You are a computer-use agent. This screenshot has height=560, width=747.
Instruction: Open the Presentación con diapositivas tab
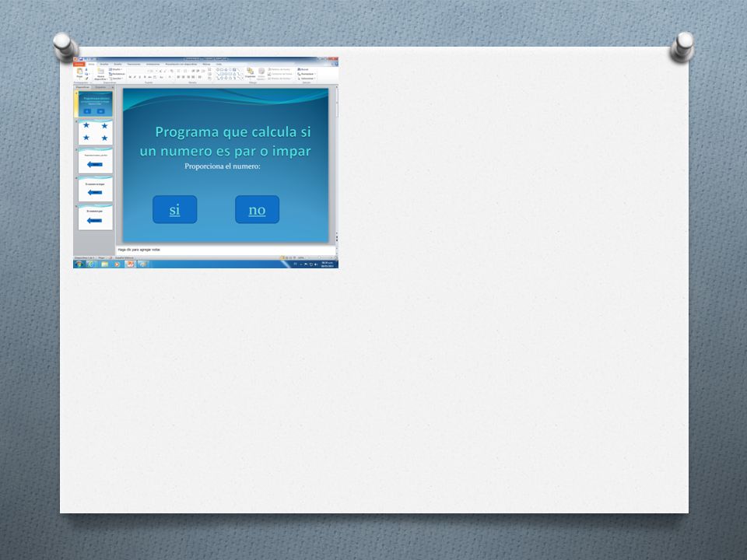181,65
